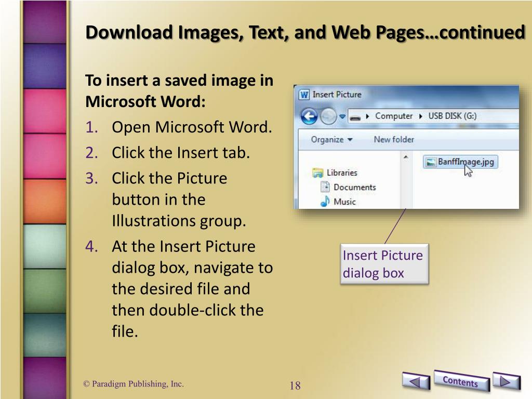Expand the arrow before USB DISK (G:)
Image resolution: width=532 pixels, height=399 pixels.
pyautogui.click(x=421, y=116)
